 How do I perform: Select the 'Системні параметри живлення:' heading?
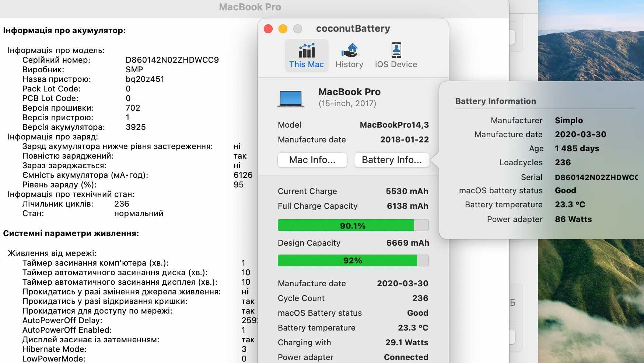click(71, 234)
